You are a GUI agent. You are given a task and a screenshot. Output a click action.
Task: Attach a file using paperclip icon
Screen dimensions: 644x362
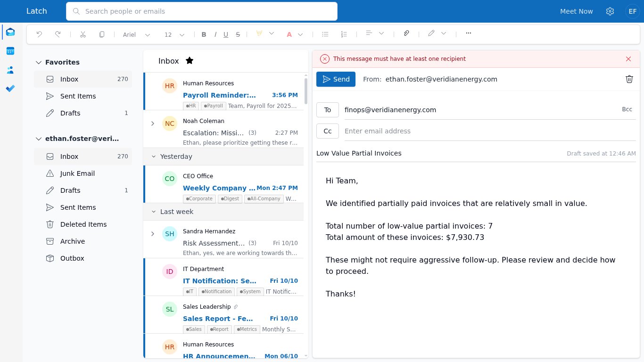pyautogui.click(x=406, y=33)
